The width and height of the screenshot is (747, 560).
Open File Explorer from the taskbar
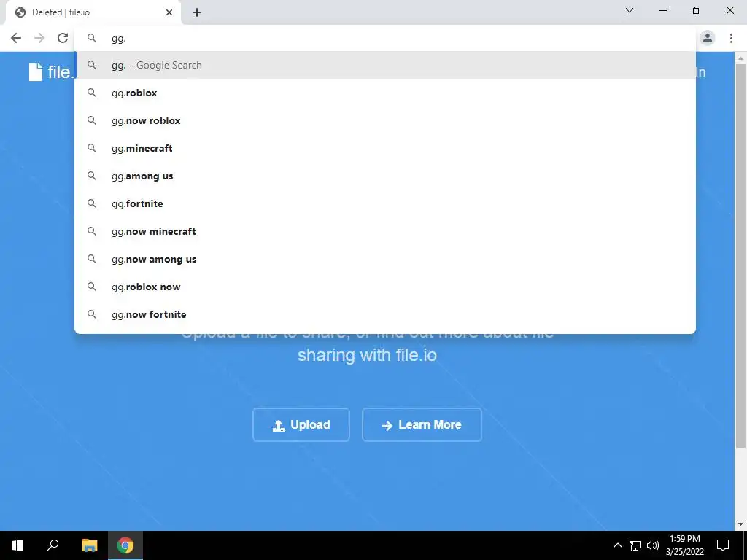89,545
